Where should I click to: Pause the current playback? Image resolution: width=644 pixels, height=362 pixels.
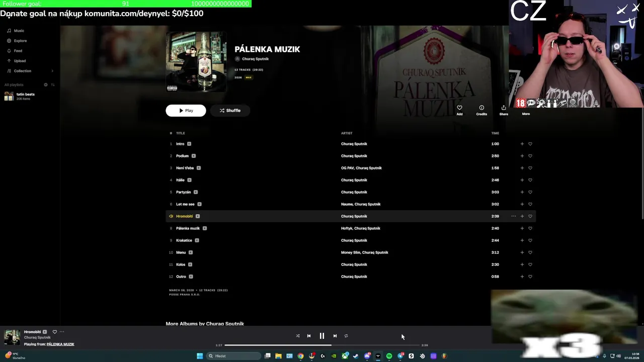(322, 336)
